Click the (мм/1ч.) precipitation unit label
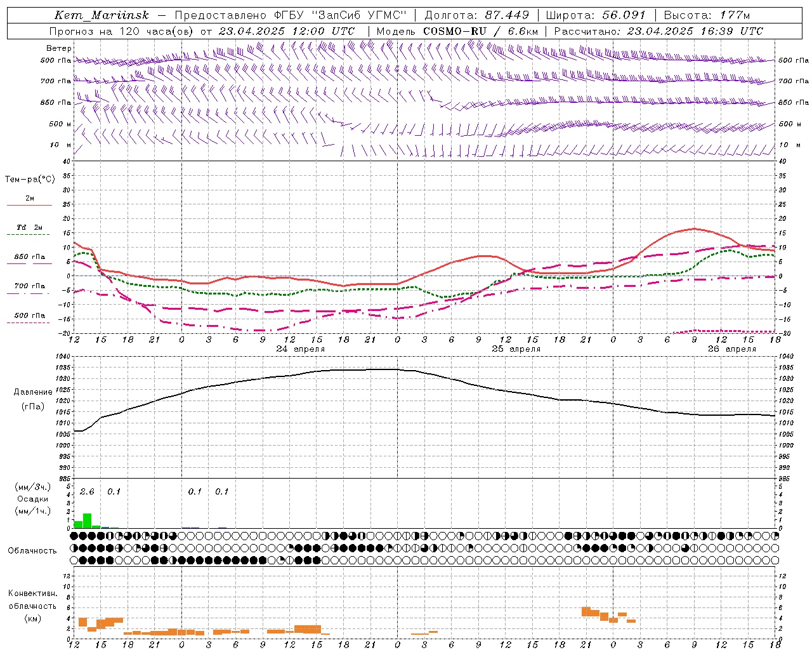Image resolution: width=812 pixels, height=650 pixels. (x=32, y=511)
